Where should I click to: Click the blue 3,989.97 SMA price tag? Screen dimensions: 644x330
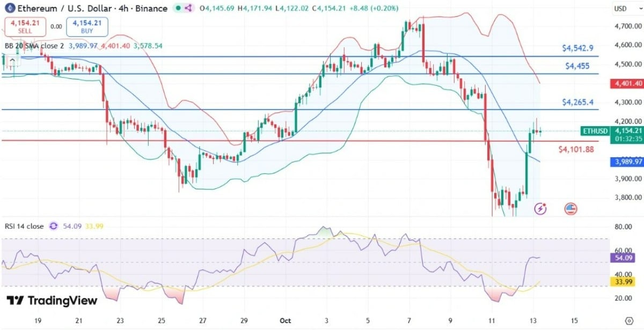tap(627, 162)
